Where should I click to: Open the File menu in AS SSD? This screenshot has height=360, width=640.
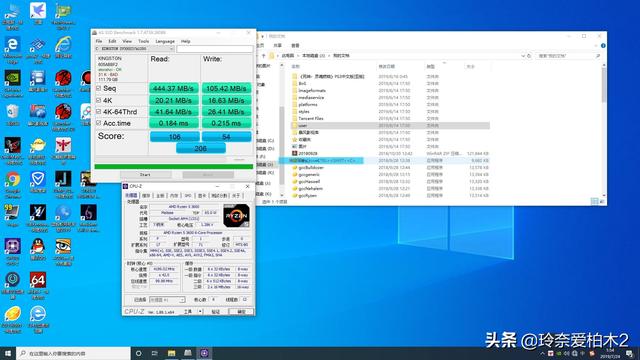click(99, 41)
